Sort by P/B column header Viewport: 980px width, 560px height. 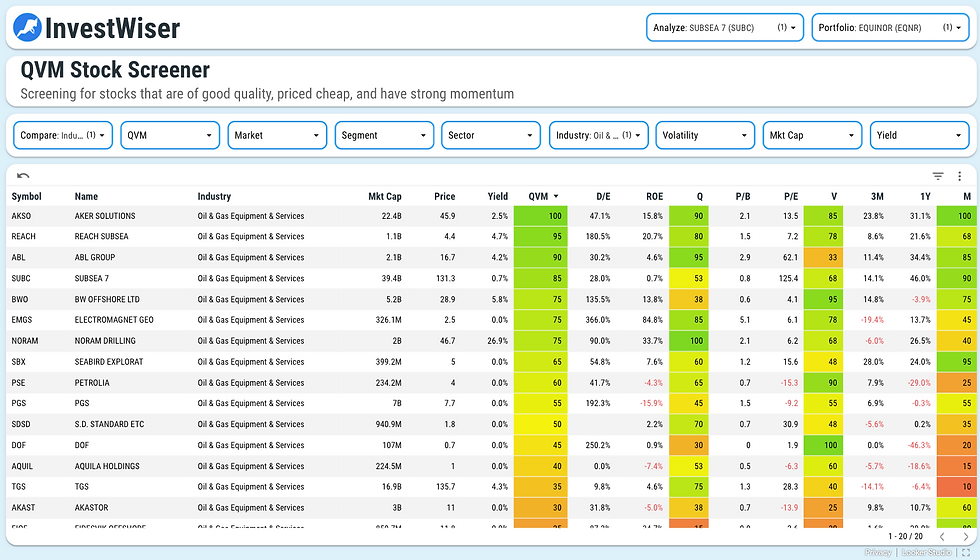tap(742, 196)
